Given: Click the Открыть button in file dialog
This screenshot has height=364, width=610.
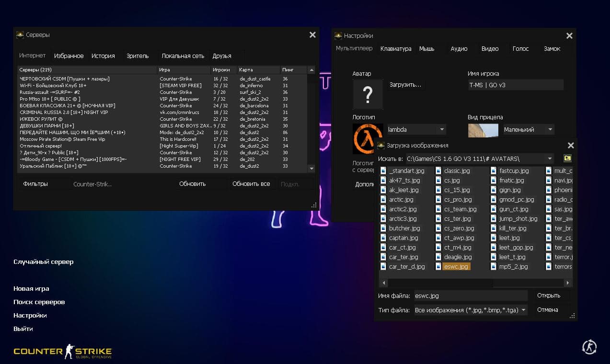Looking at the screenshot, I should (548, 296).
